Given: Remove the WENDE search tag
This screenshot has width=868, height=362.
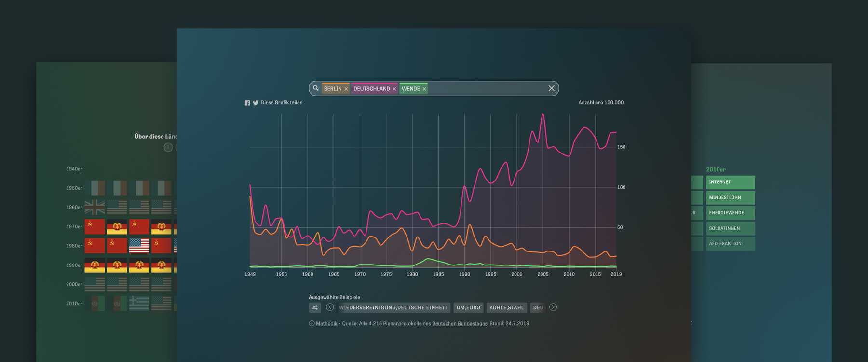Looking at the screenshot, I should pyautogui.click(x=424, y=89).
